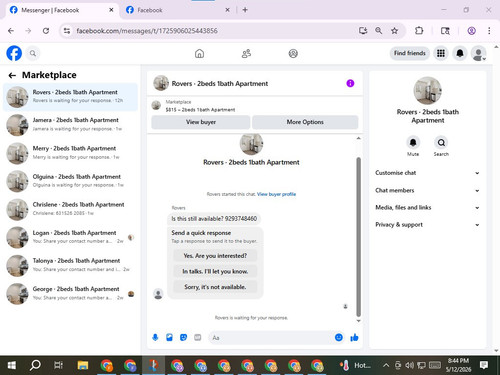Open the Menu grid icon

pyautogui.click(x=441, y=53)
